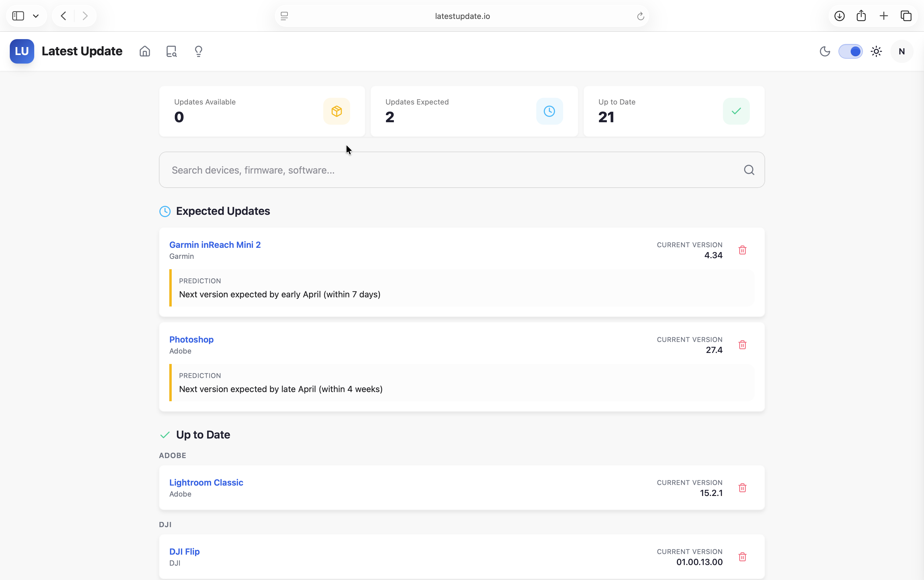Image resolution: width=924 pixels, height=580 pixels.
Task: Open the lightbulb suggestions icon
Action: (x=198, y=51)
